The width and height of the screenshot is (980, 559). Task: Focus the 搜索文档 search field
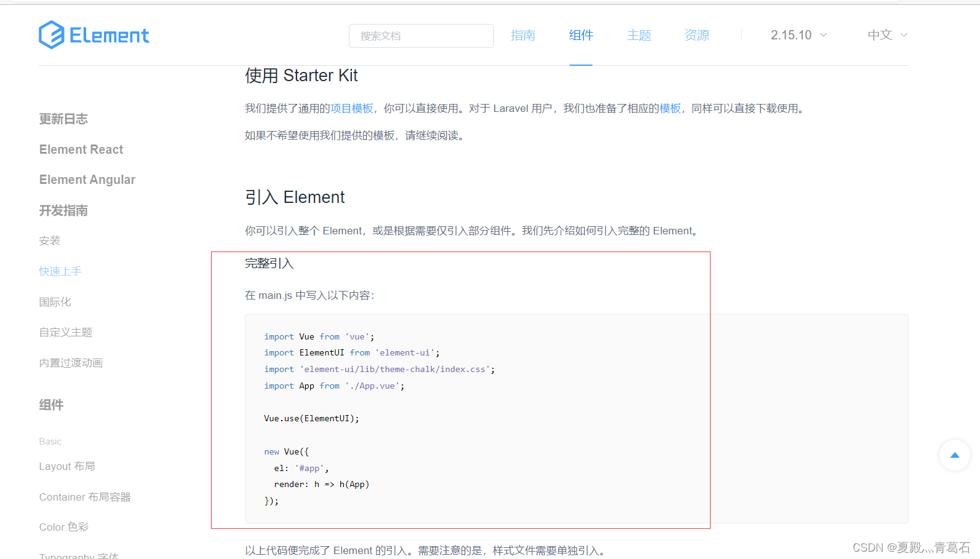(421, 36)
